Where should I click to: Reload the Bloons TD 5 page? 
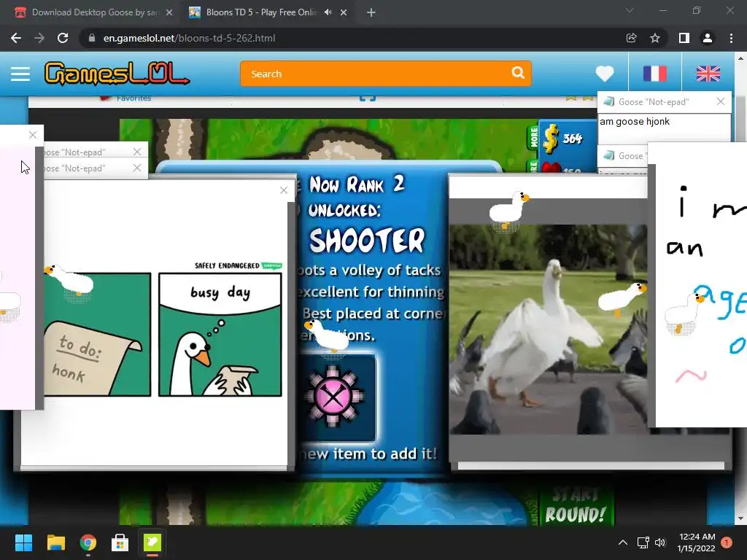tap(63, 38)
